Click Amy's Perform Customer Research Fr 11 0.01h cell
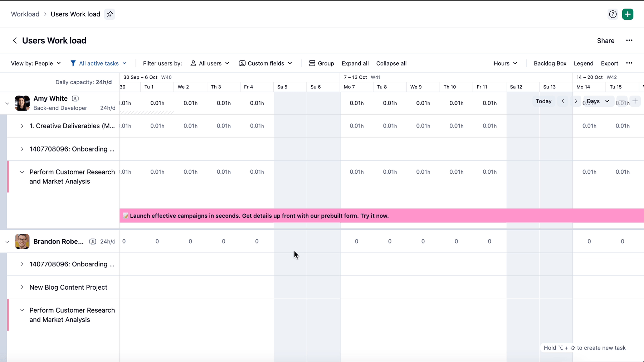The height and width of the screenshot is (362, 644). tap(489, 172)
